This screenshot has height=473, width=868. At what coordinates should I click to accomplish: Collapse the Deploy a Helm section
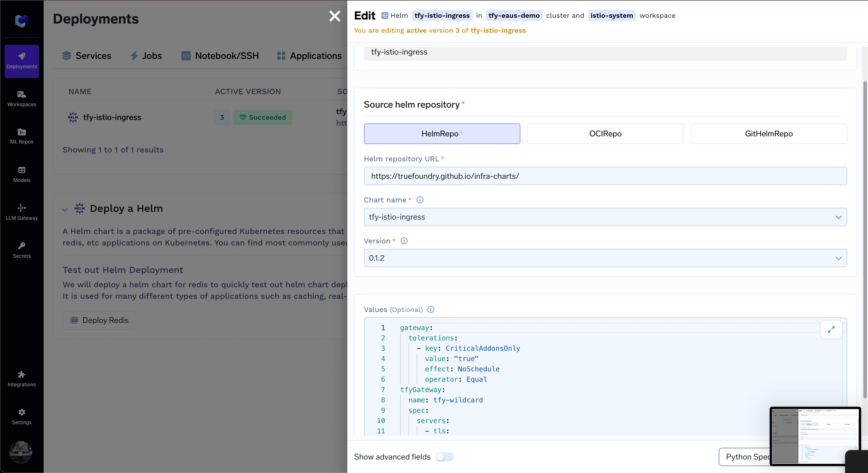coord(65,210)
